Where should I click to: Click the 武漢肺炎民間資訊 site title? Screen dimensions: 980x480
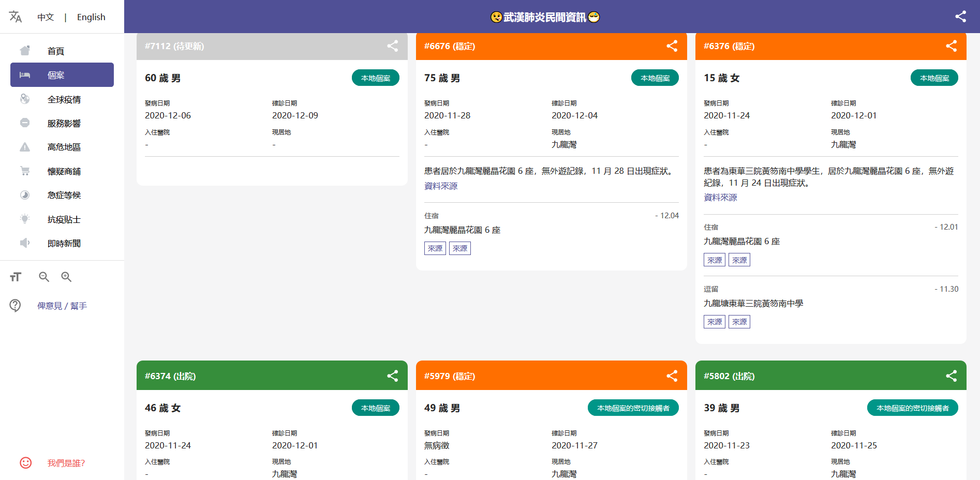(545, 17)
